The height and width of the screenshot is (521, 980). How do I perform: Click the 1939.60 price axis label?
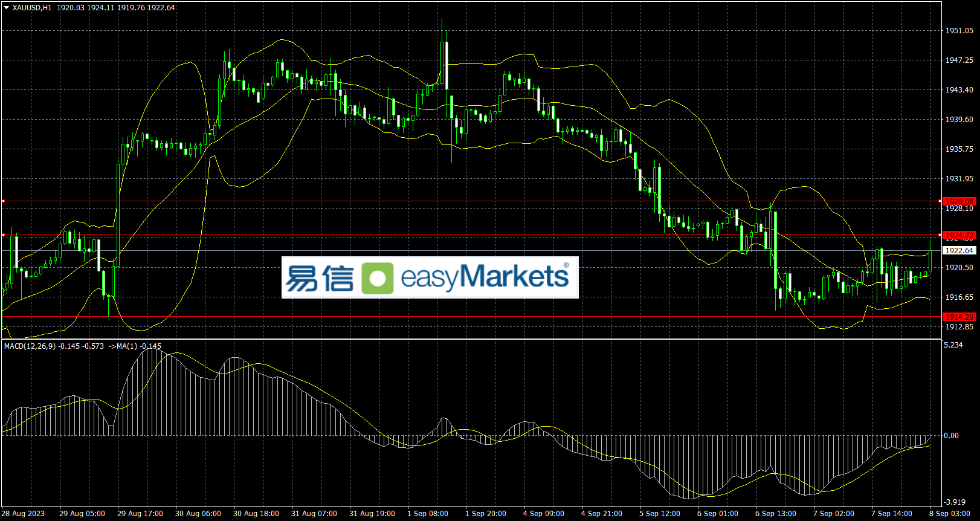point(959,120)
